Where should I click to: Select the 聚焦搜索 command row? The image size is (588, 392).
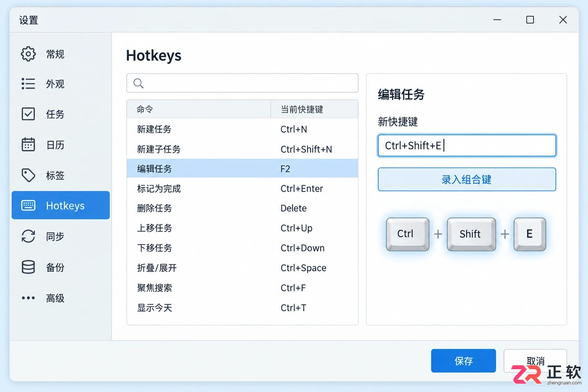pos(243,288)
